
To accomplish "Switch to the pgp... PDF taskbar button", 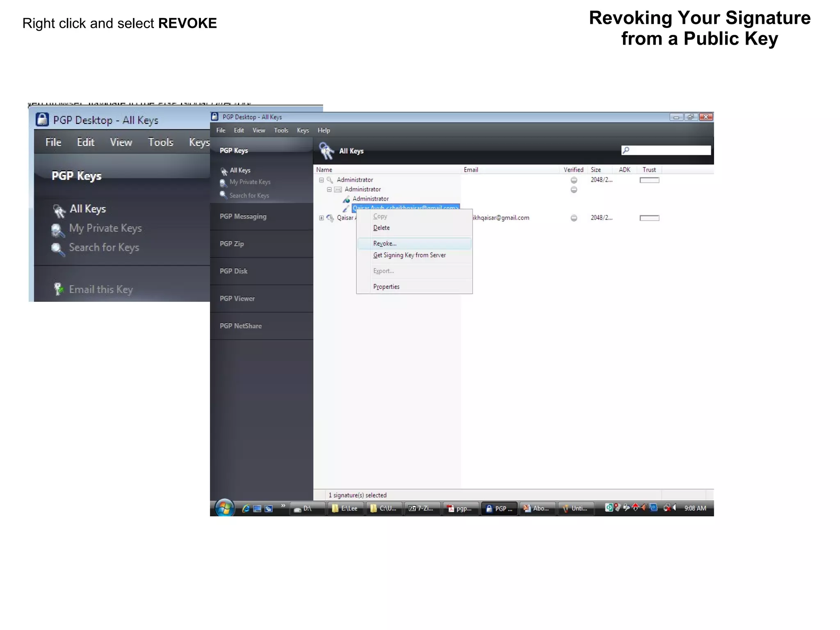I will [x=460, y=509].
